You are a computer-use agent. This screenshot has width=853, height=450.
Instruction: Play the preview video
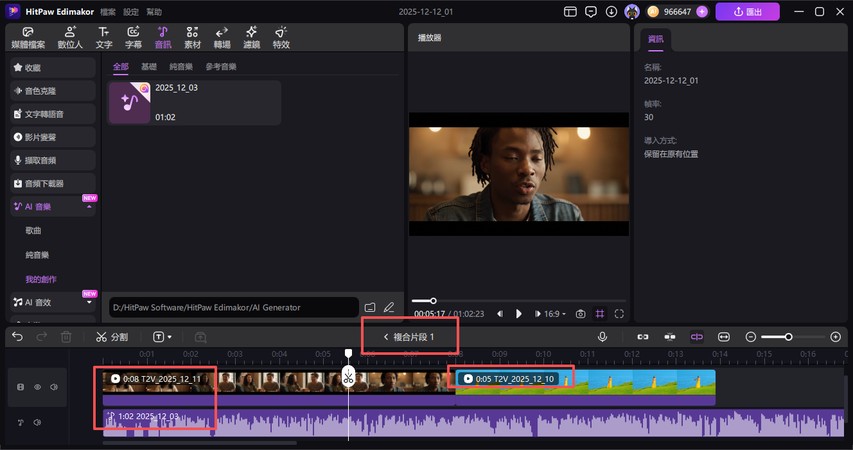click(518, 314)
